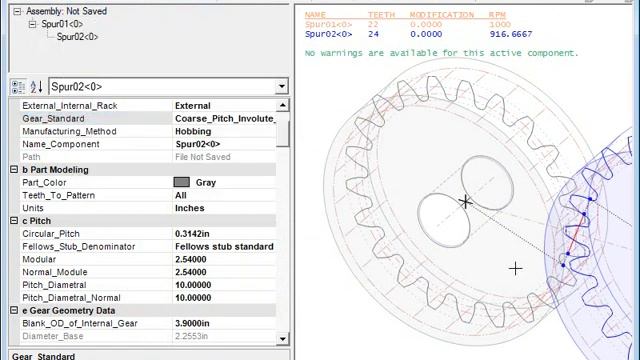The height and width of the screenshot is (360, 640).
Task: Click the MODIFICATION column header
Action: (x=442, y=15)
